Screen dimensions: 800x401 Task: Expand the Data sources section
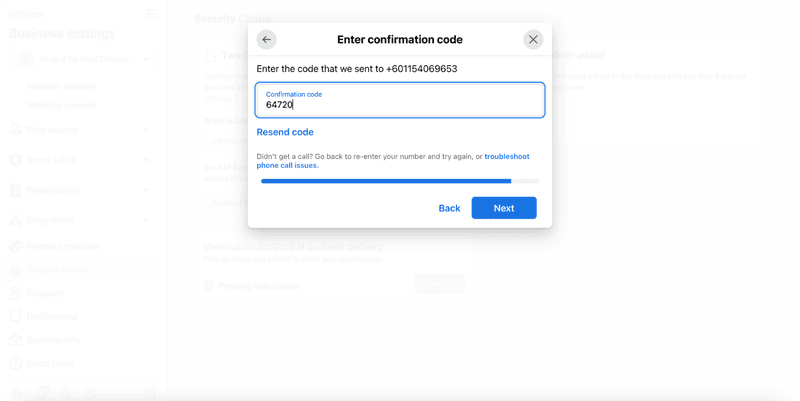click(x=147, y=130)
